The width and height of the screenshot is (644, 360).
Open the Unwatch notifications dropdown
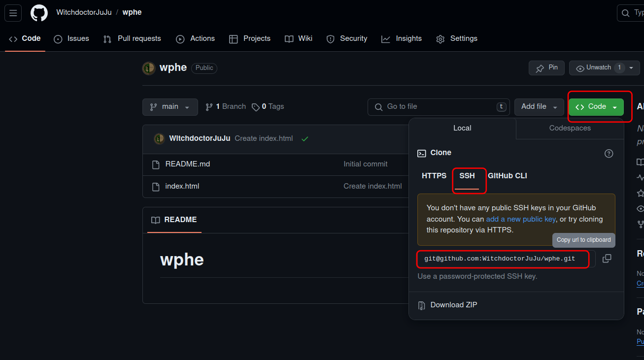604,67
